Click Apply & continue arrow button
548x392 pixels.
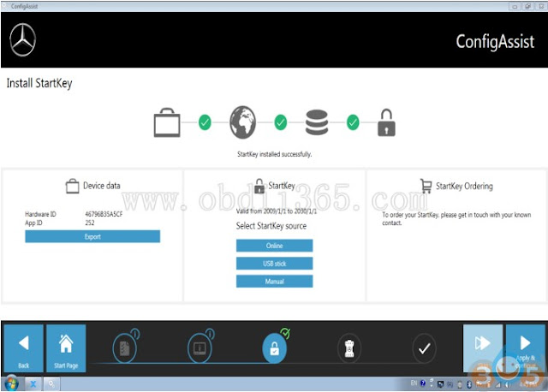[x=525, y=348]
